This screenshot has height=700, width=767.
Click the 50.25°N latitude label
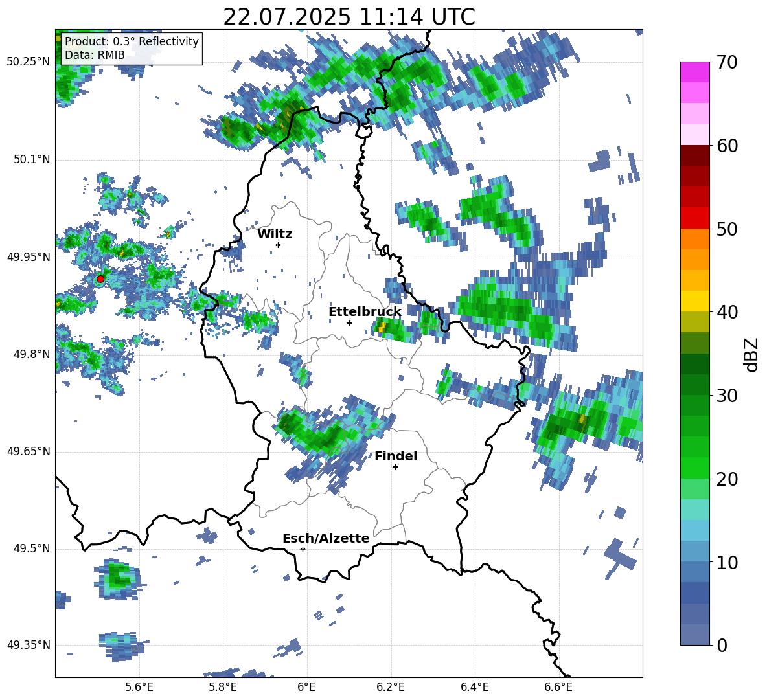click(x=29, y=62)
